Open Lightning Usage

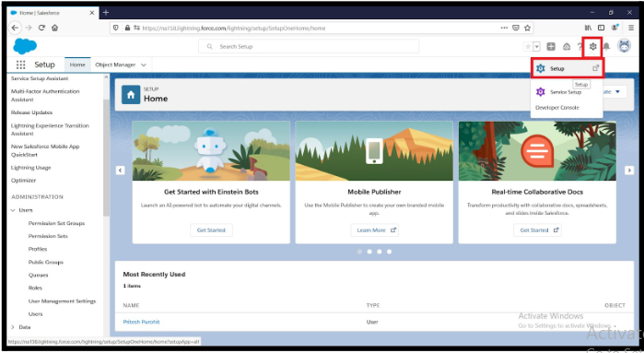pyautogui.click(x=30, y=168)
